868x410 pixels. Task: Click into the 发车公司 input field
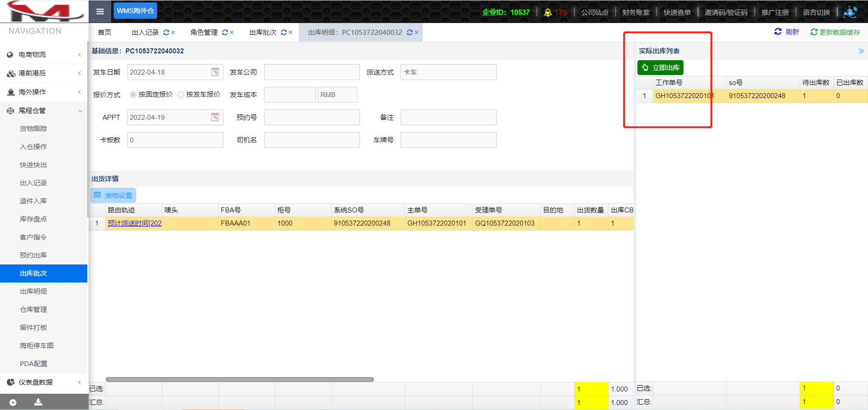(311, 72)
